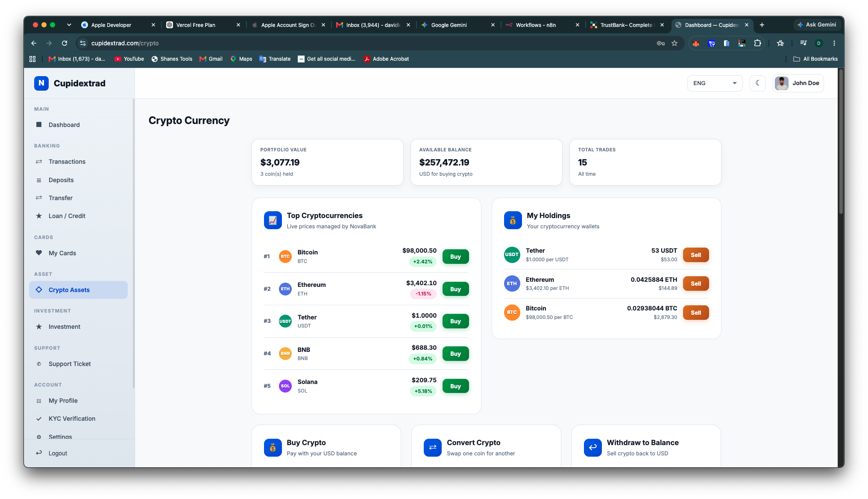
Task: Click the Convert Crypto swap icon
Action: pyautogui.click(x=433, y=447)
